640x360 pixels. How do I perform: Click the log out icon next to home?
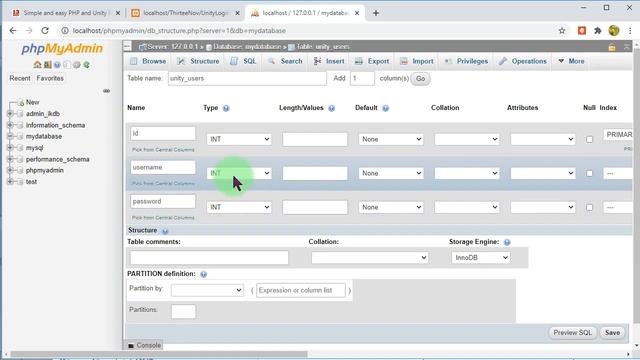[x=48, y=64]
